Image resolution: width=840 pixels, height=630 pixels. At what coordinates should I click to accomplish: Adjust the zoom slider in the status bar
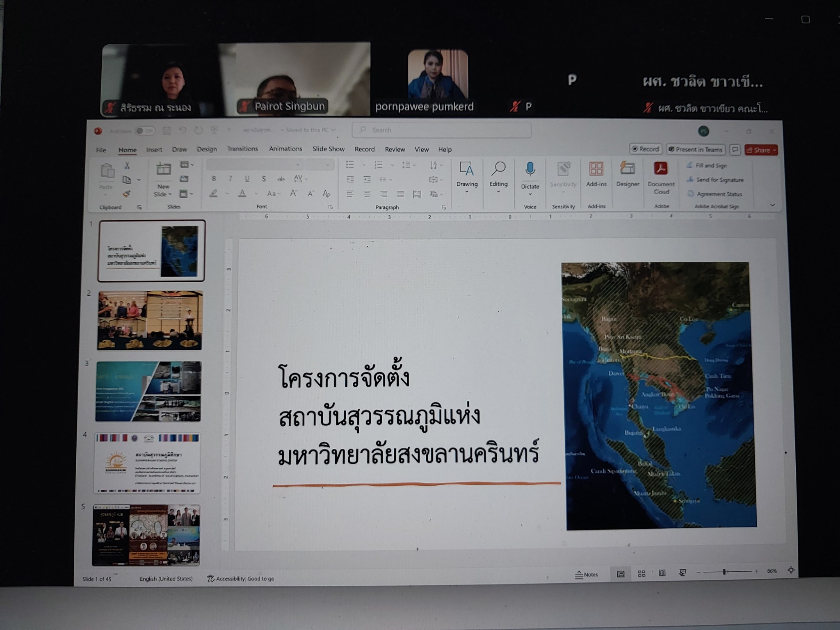pyautogui.click(x=724, y=572)
